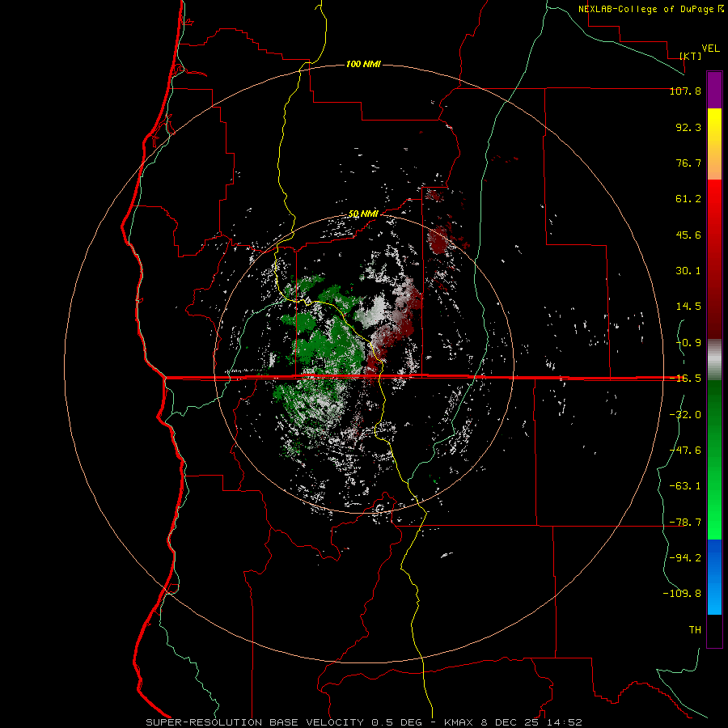
Task: Click the 100 NMI range ring label
Action: pos(363,64)
